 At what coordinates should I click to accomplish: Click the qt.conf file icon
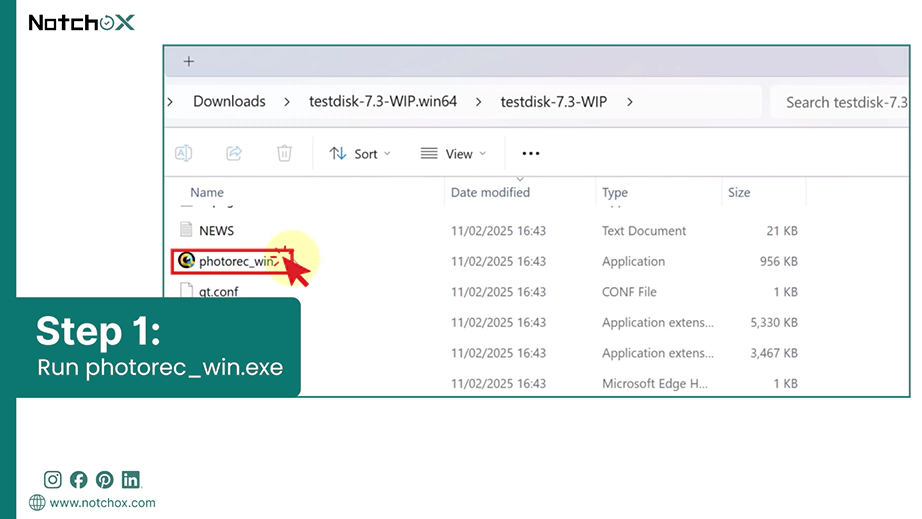click(x=186, y=290)
